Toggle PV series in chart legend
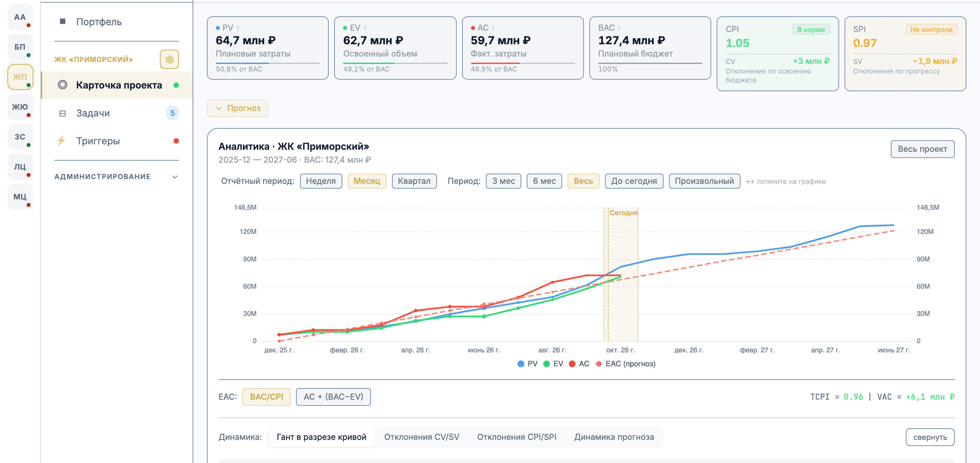The image size is (980, 463). [x=528, y=364]
